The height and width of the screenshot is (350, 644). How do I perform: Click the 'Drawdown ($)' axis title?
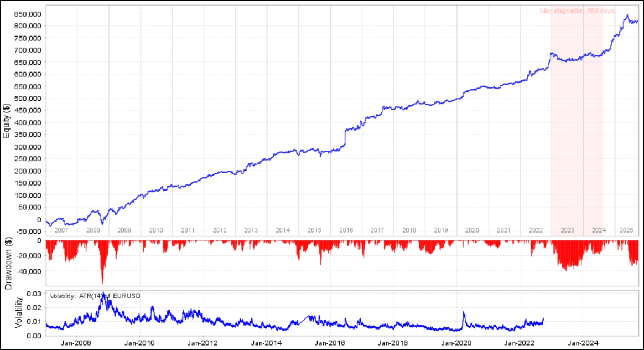[x=8, y=263]
